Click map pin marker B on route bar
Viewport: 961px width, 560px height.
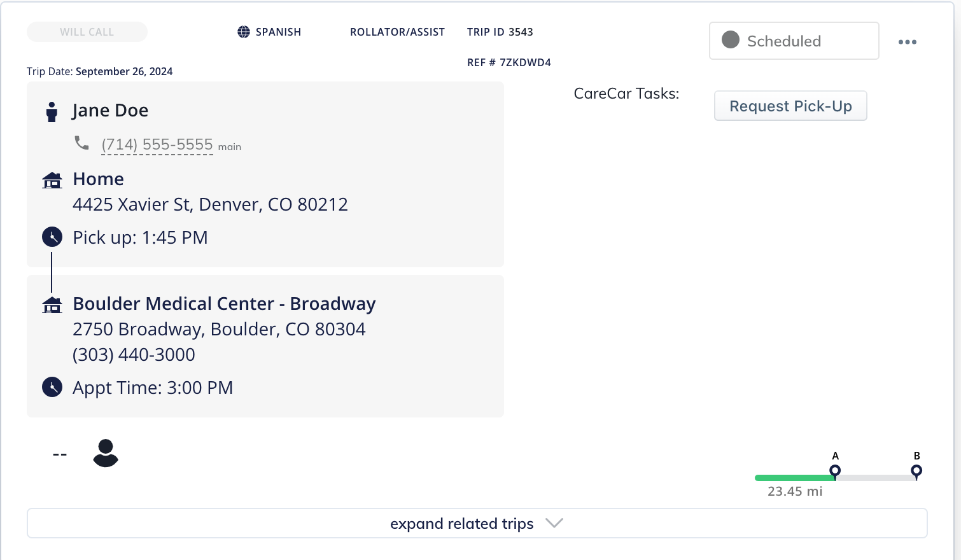pyautogui.click(x=916, y=471)
